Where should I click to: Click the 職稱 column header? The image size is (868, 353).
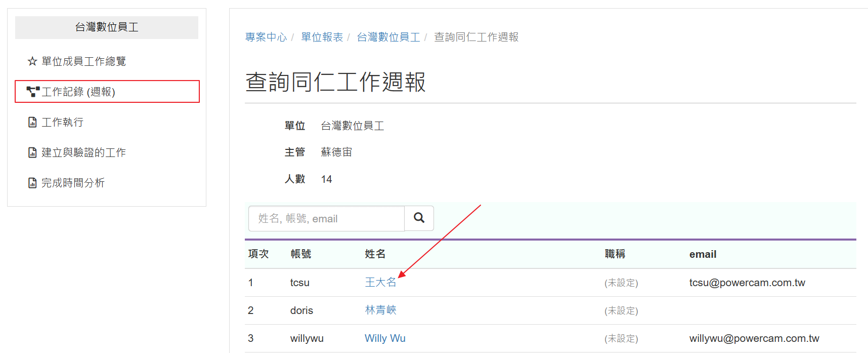(615, 254)
